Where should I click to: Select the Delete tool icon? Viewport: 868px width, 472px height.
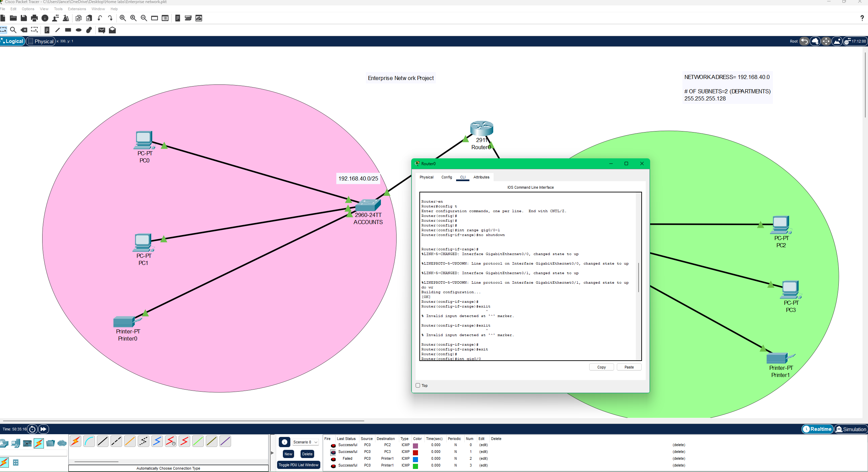tap(24, 30)
